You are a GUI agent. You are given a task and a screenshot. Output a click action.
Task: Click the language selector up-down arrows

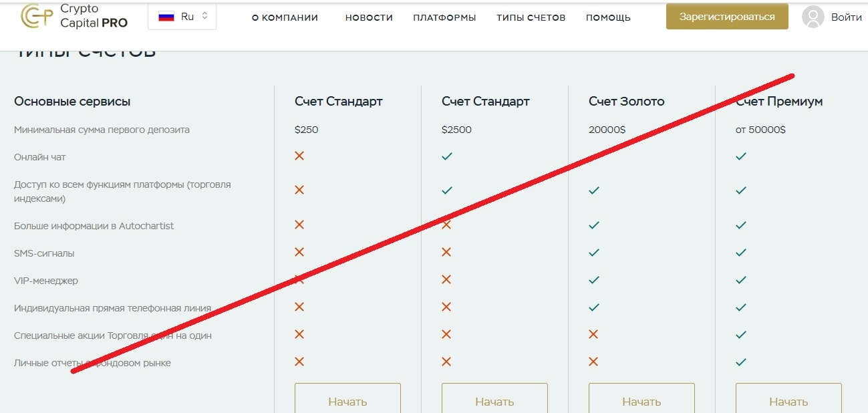204,16
